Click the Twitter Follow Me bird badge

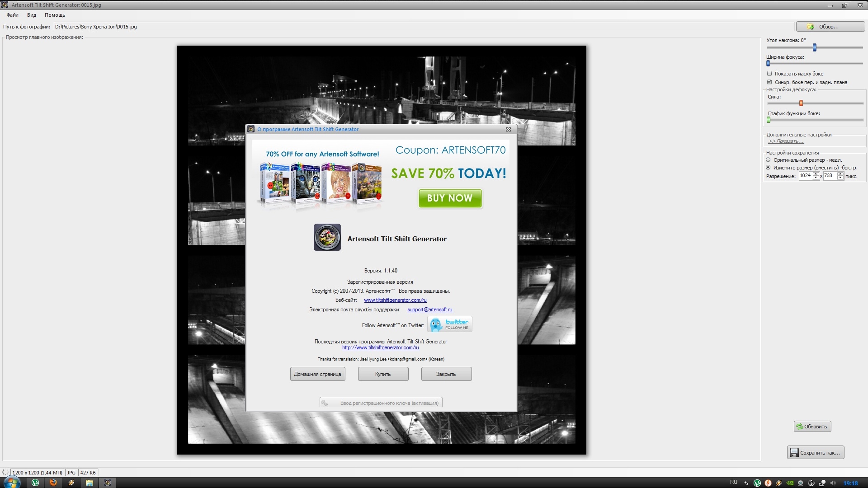449,324
